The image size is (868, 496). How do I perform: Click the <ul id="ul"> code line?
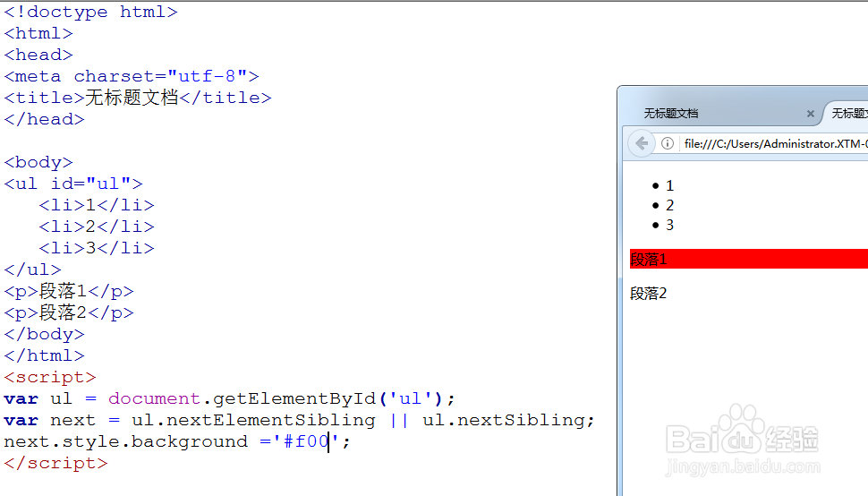pyautogui.click(x=73, y=184)
